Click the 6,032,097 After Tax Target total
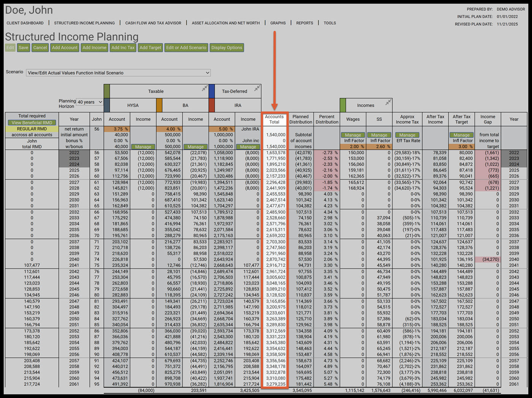This screenshot has width=532, height=398. point(462,390)
